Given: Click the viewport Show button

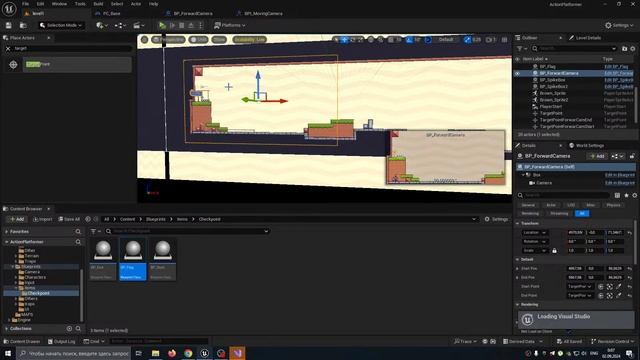Looking at the screenshot, I should pos(219,40).
